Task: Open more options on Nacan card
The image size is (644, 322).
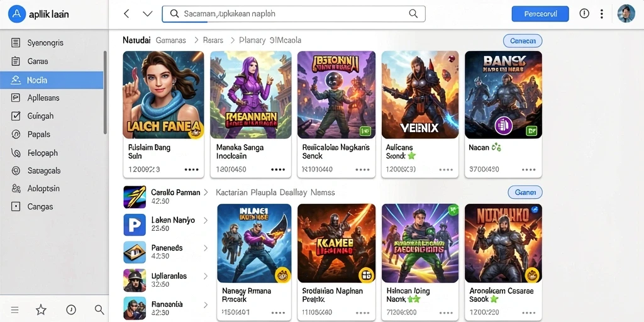Action: (x=528, y=169)
